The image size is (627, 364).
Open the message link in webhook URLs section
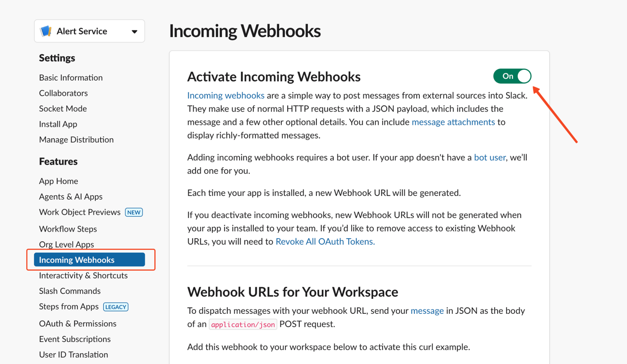pos(427,311)
